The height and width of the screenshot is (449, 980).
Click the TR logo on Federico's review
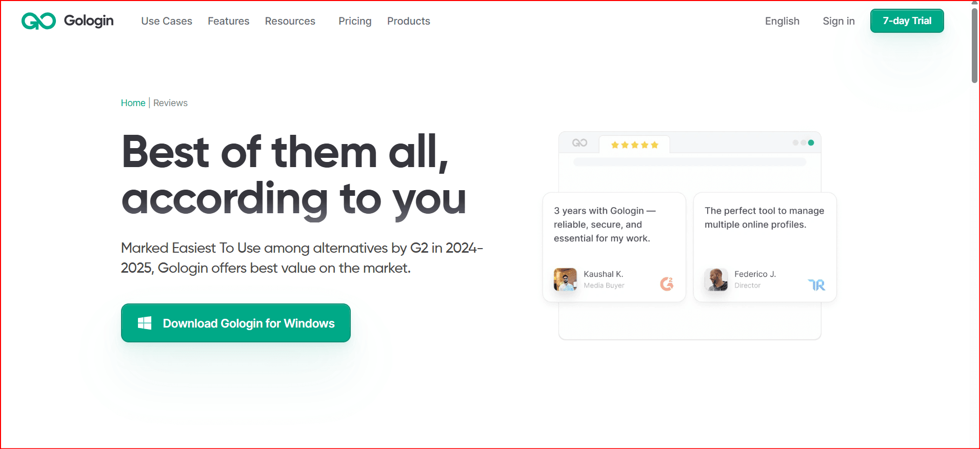click(816, 285)
